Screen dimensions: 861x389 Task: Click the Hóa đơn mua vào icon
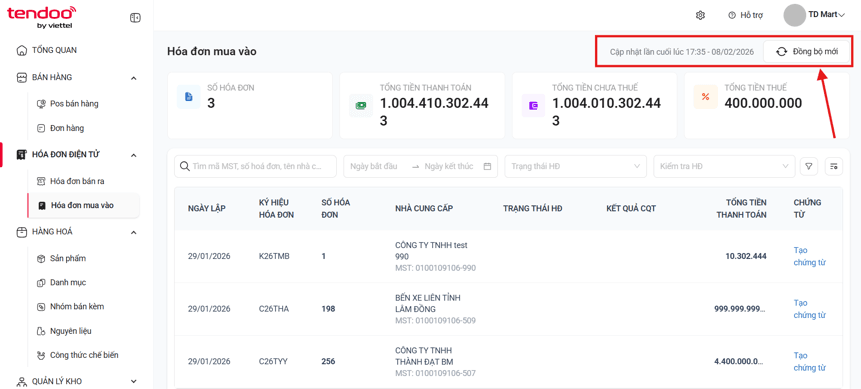tap(41, 205)
